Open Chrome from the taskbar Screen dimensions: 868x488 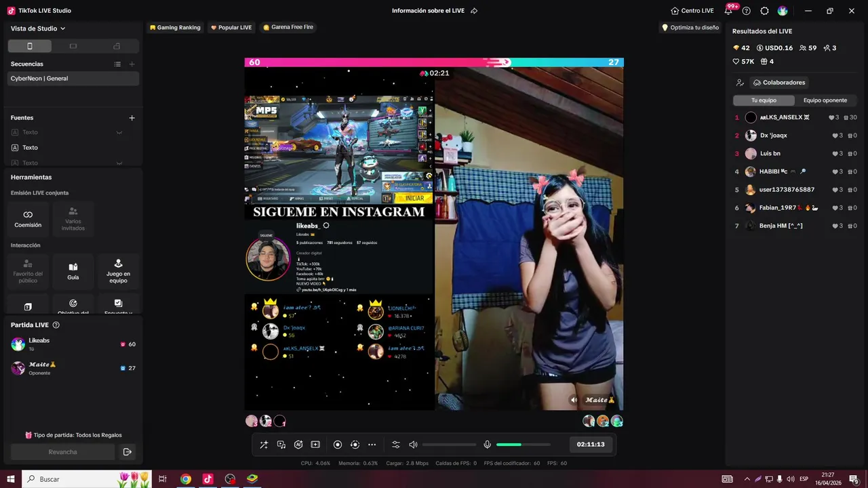point(185,479)
